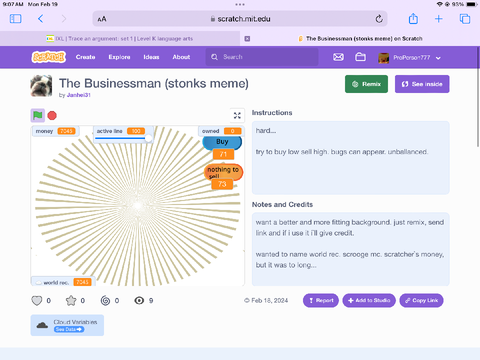Viewport: 480px width, 360px height.
Task: Click the page scrollbar on the right
Action: click(x=478, y=97)
